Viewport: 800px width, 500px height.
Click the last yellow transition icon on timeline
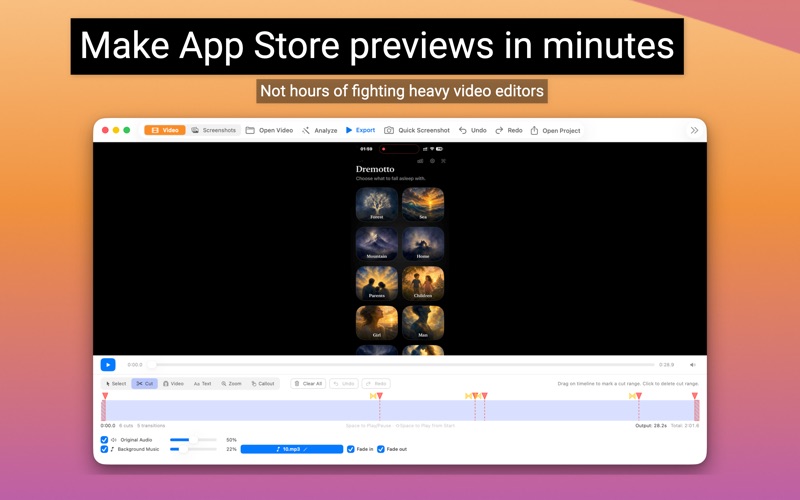[x=632, y=396]
